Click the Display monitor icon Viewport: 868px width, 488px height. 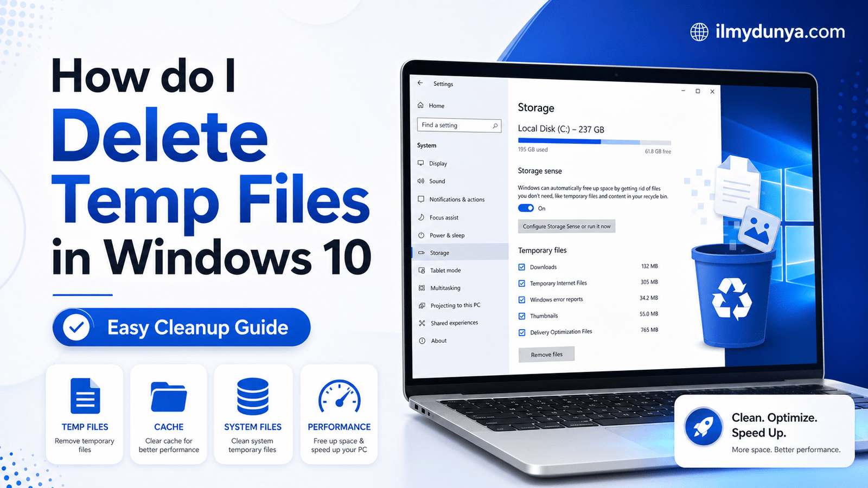(x=421, y=163)
